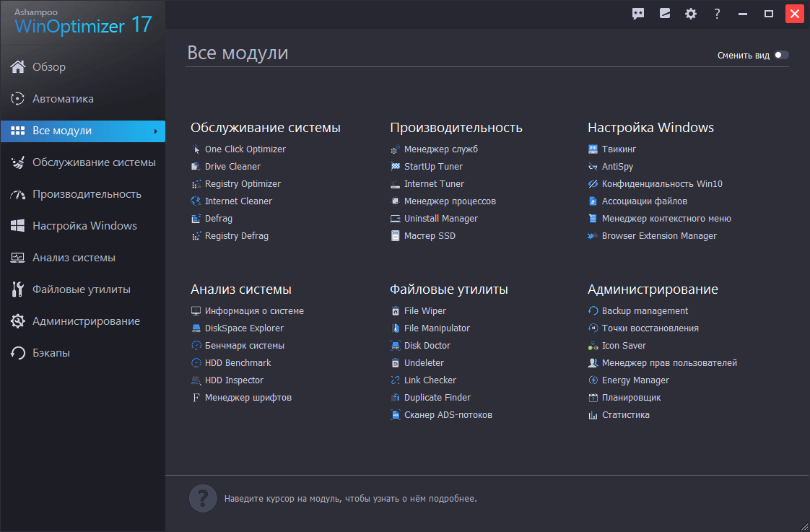This screenshot has width=810, height=532.
Task: Toggle the "Сменить вид" switch
Action: [x=781, y=55]
